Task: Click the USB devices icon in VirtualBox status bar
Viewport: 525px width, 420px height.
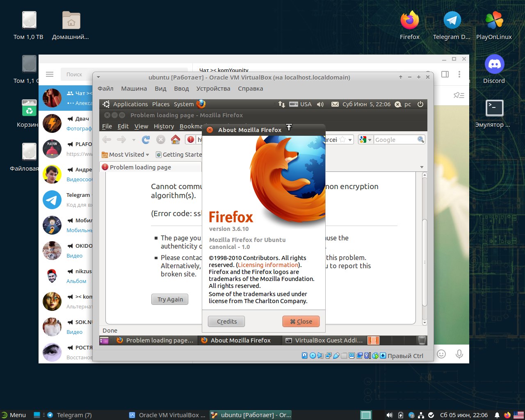Action: click(x=336, y=356)
